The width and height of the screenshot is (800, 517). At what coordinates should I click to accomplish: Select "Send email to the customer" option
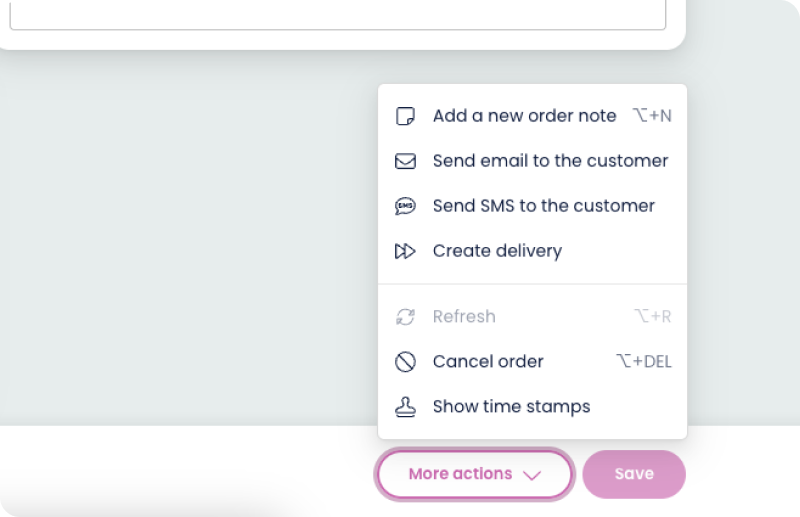pyautogui.click(x=550, y=161)
